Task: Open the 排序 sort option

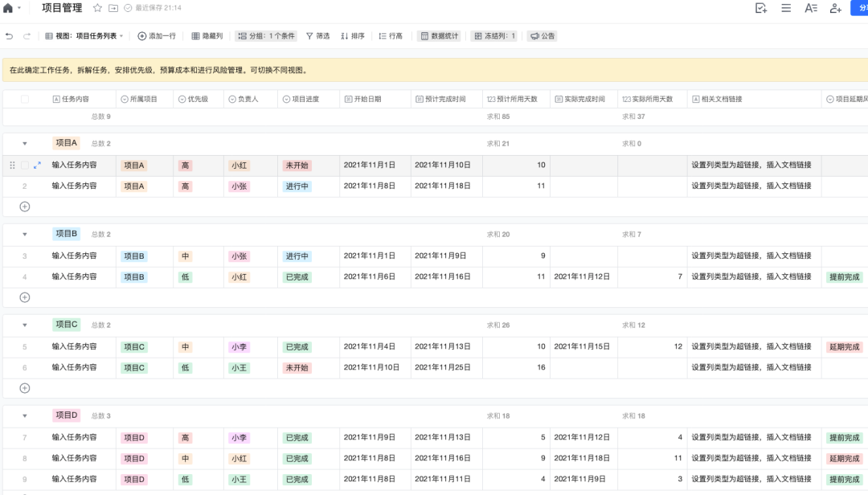Action: (x=352, y=36)
